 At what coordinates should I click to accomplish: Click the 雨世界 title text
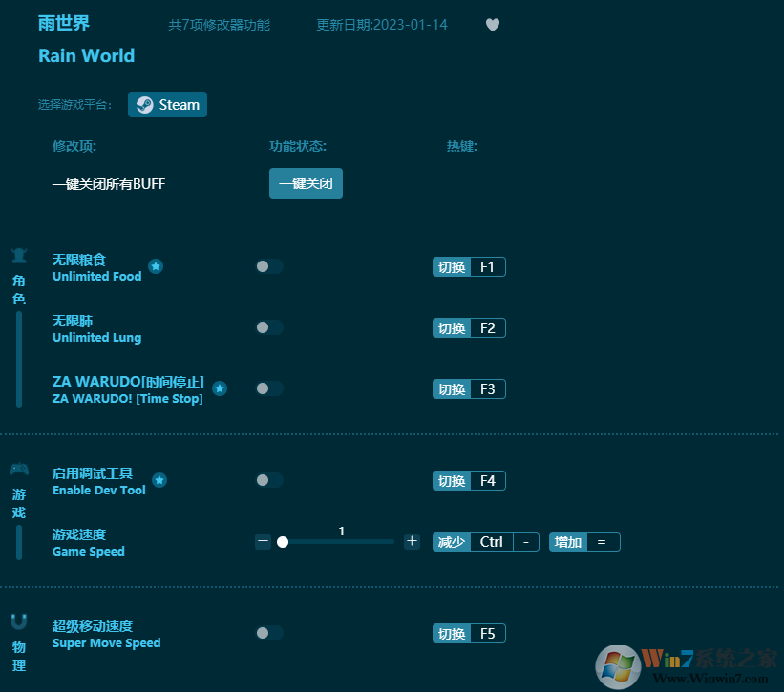pos(64,23)
